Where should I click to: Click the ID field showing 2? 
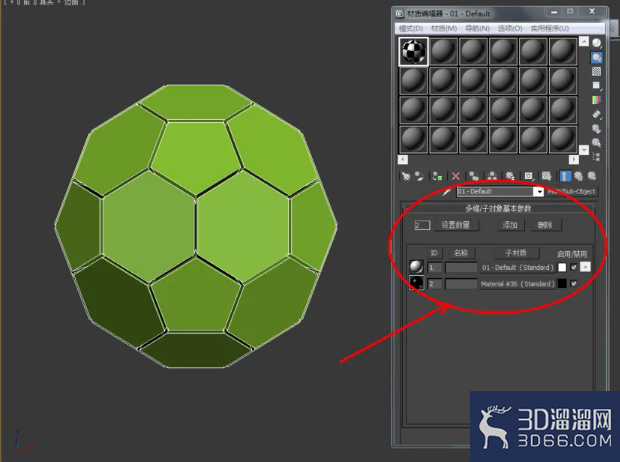[435, 284]
